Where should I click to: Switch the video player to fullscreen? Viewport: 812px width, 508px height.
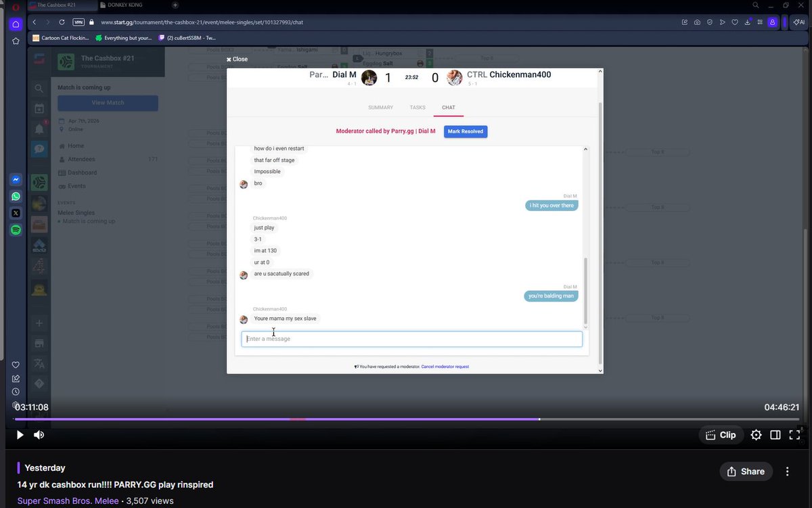pyautogui.click(x=795, y=435)
